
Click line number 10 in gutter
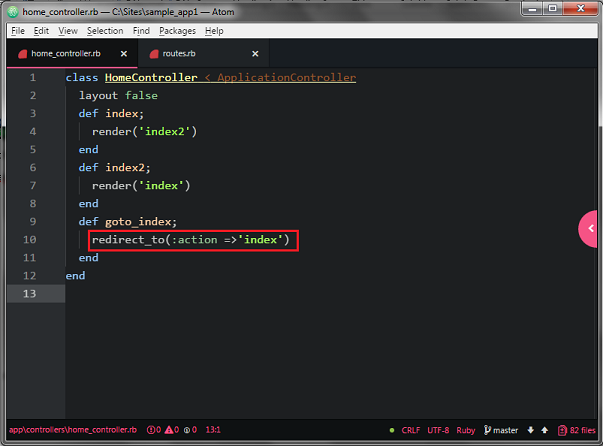click(30, 240)
